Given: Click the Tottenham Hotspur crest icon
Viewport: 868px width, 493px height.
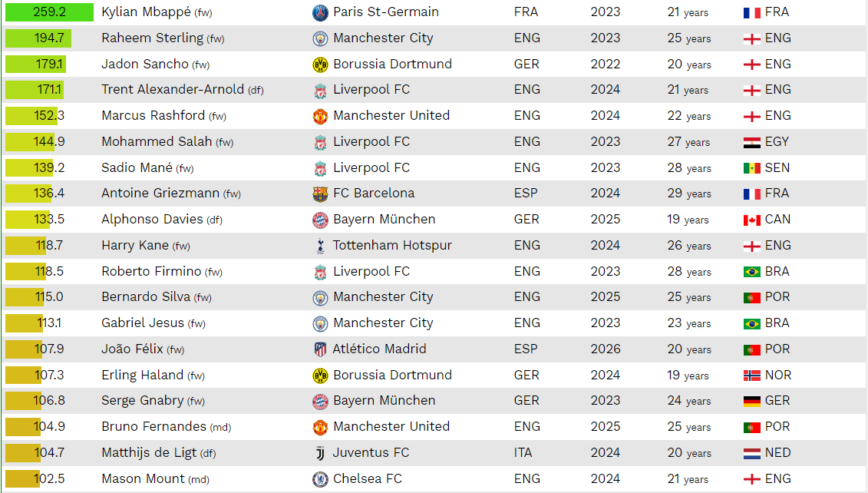Looking at the screenshot, I should [320, 246].
